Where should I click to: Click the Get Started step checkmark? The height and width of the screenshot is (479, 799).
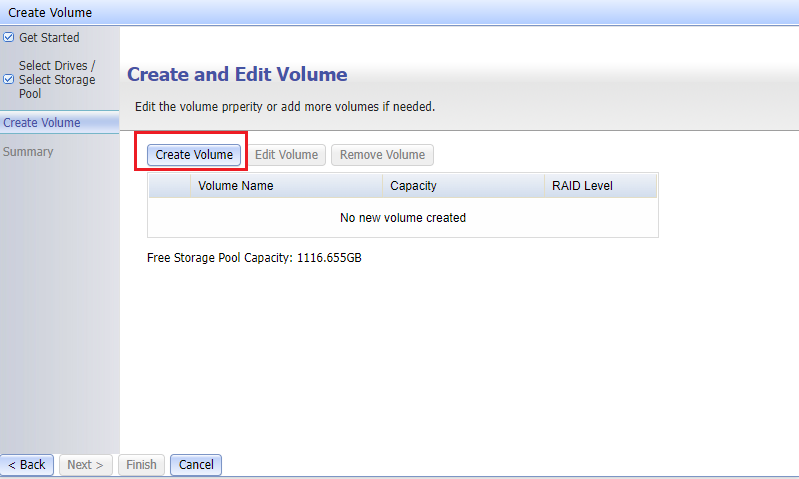tap(9, 38)
